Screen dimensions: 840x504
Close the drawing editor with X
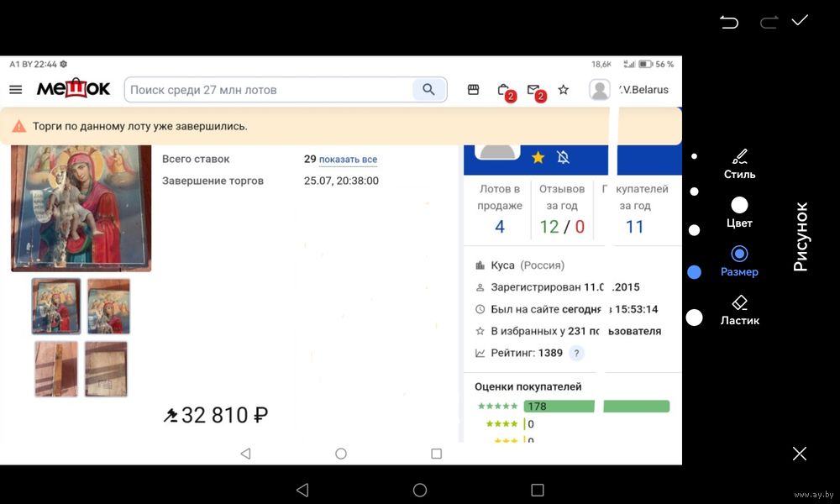[x=800, y=454]
